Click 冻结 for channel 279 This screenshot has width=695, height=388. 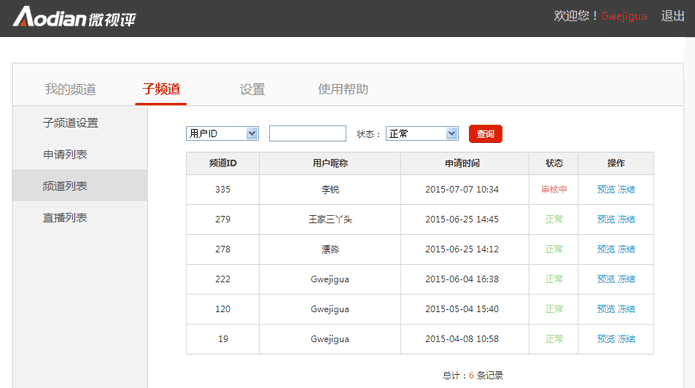tap(626, 219)
